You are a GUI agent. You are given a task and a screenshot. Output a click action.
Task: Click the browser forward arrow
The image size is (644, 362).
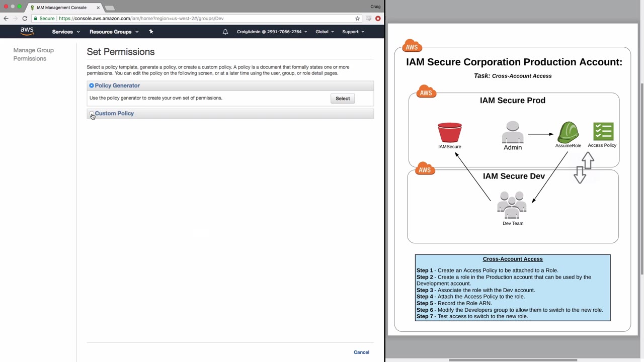pyautogui.click(x=15, y=18)
